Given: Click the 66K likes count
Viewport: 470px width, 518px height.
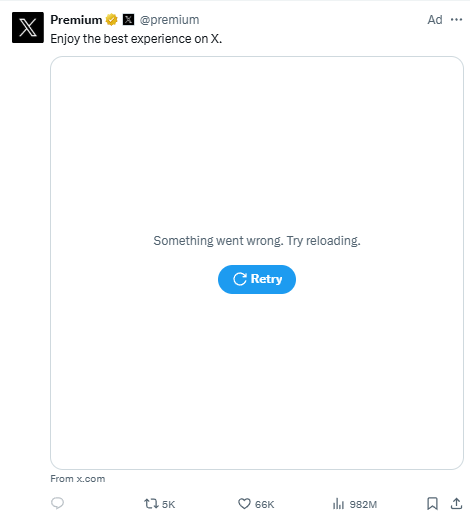Looking at the screenshot, I should coord(265,504).
